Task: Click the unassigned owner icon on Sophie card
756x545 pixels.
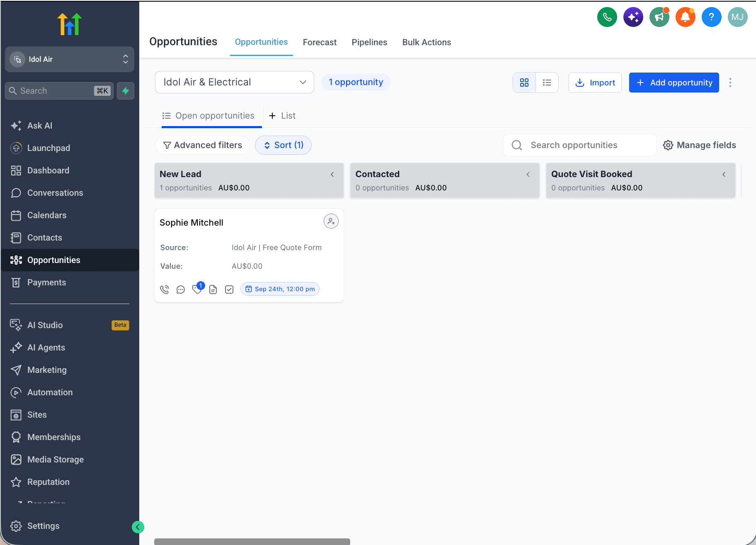Action: (x=331, y=221)
